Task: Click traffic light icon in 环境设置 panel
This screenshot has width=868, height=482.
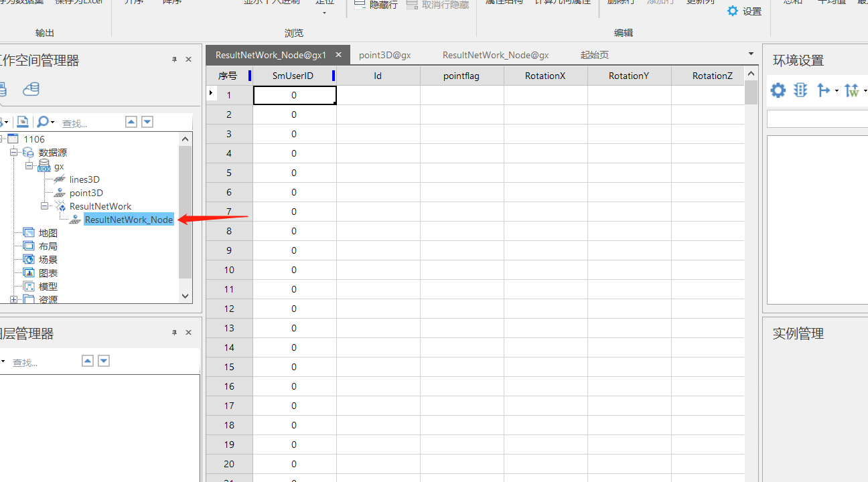Action: (800, 90)
